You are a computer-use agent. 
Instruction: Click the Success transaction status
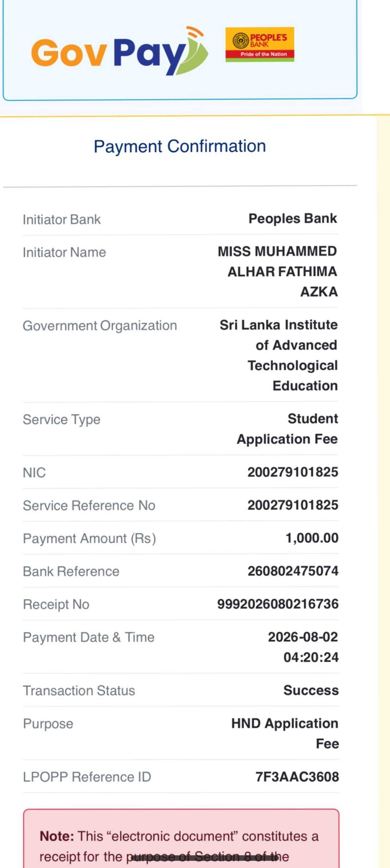coord(311,690)
